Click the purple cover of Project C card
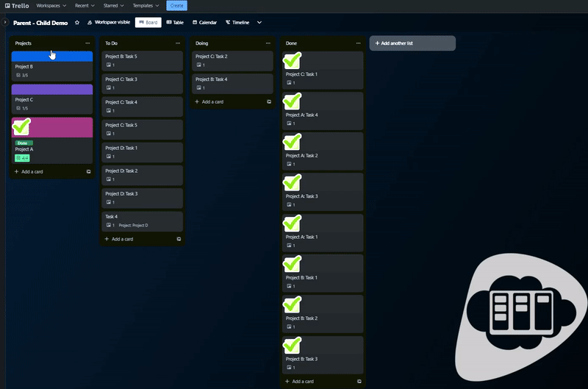This screenshot has height=389, width=588. tap(51, 89)
